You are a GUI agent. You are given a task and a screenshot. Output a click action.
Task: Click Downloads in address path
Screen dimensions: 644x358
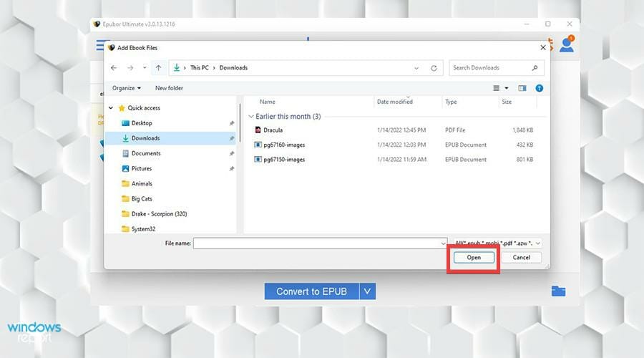click(x=233, y=68)
